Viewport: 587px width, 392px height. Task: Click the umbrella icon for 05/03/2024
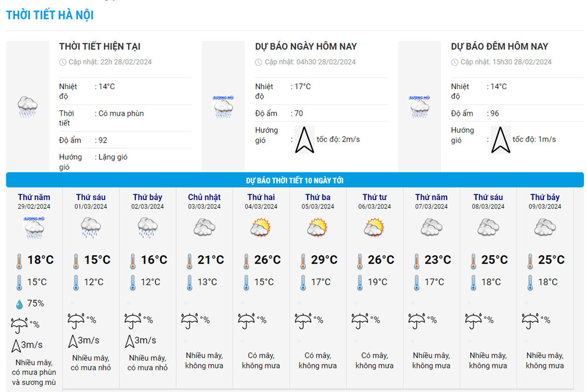pyautogui.click(x=303, y=320)
